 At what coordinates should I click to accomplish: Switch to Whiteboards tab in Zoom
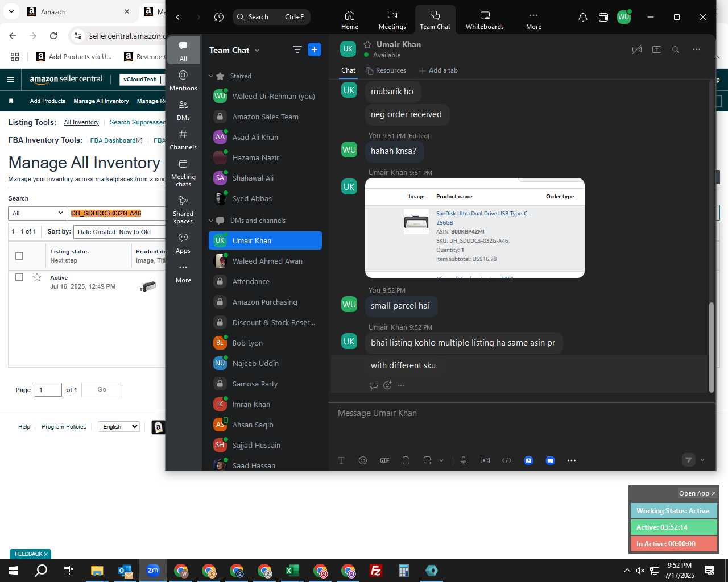tap(485, 20)
